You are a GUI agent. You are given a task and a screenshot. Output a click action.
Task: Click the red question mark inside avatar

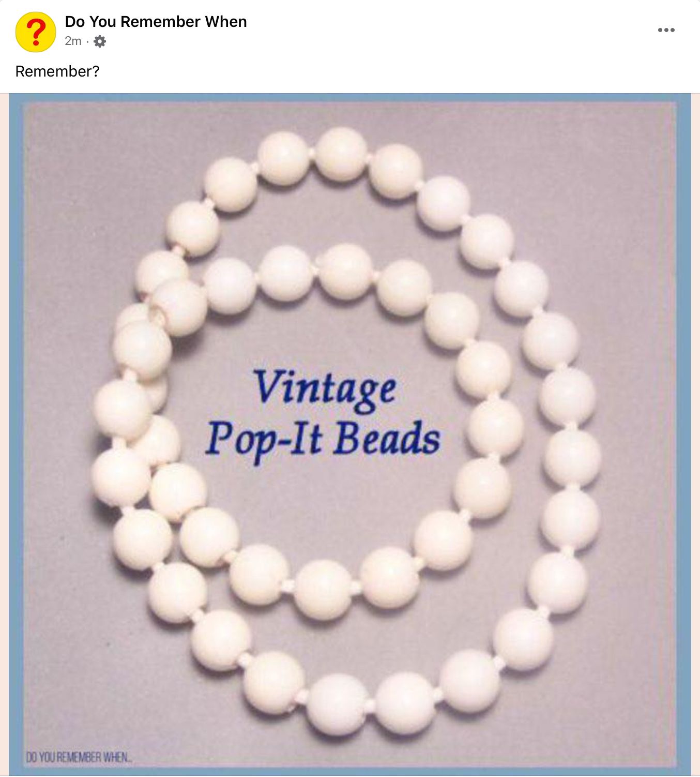(35, 32)
